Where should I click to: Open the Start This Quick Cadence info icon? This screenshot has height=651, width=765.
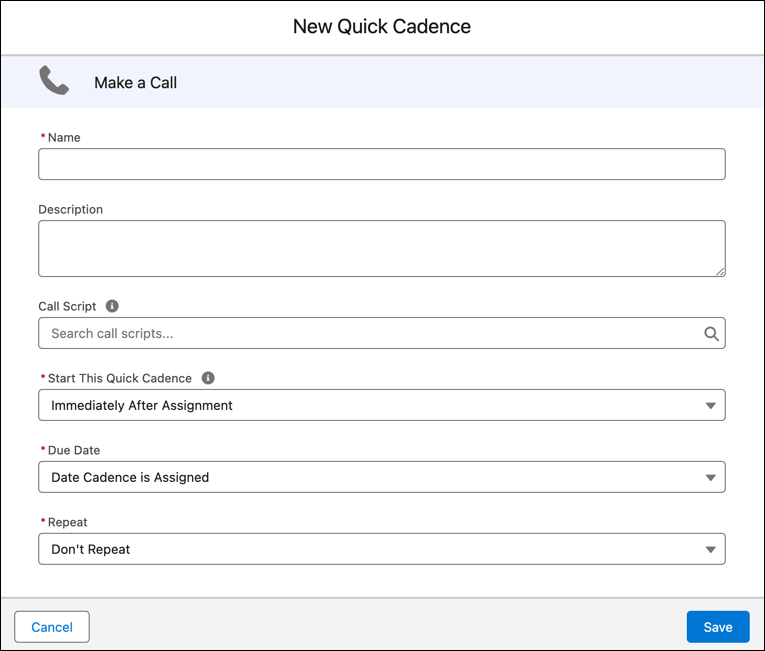tap(208, 378)
